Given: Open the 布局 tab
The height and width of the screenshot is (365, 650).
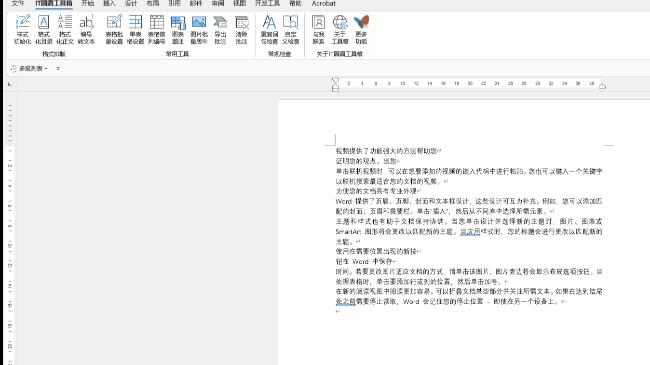Looking at the screenshot, I should point(153,3).
